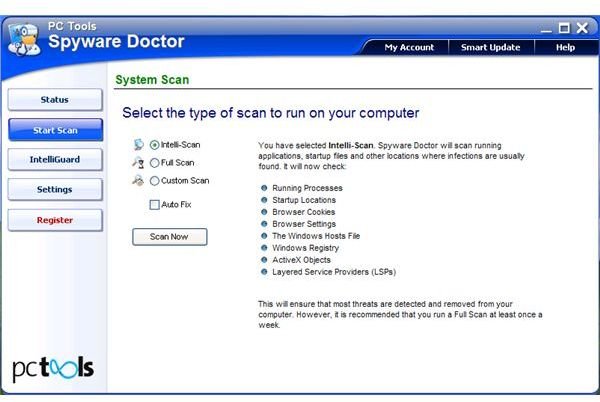Screen dimensions: 600x402
Task: Open the Smart Update tab
Action: tap(491, 47)
